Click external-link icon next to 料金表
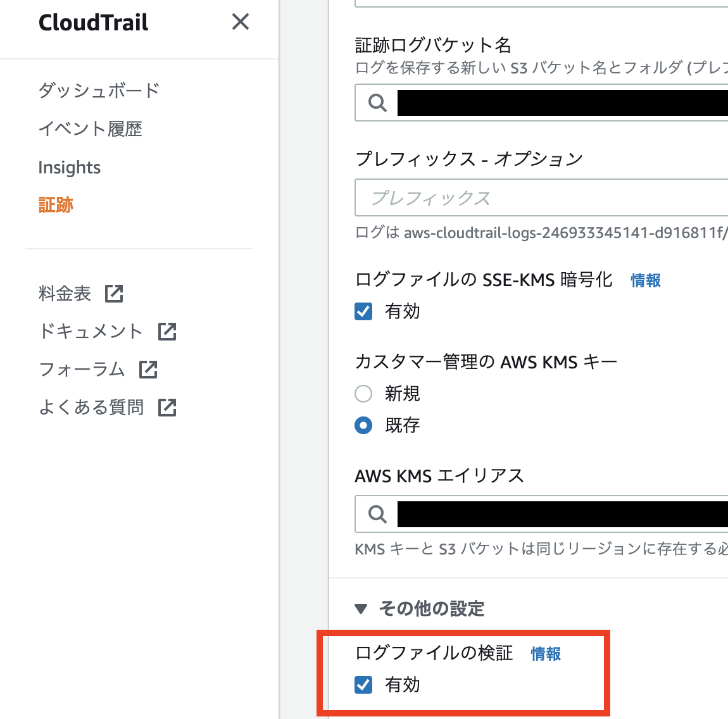728x719 pixels. (x=114, y=294)
